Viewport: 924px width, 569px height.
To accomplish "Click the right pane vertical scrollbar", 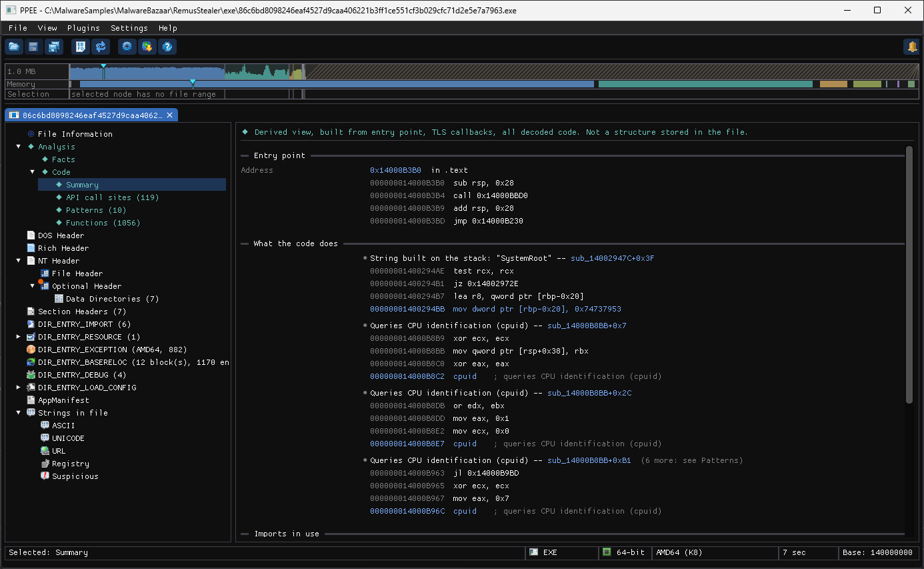I will pyautogui.click(x=909, y=275).
